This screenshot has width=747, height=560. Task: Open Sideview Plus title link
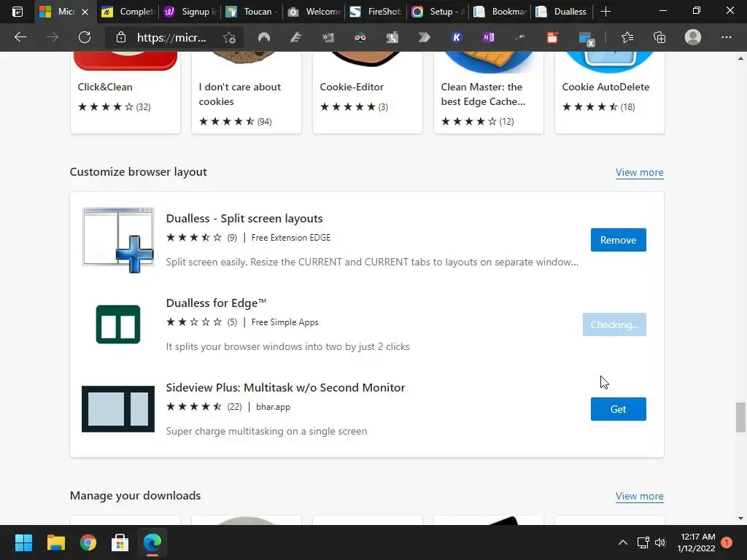click(285, 388)
